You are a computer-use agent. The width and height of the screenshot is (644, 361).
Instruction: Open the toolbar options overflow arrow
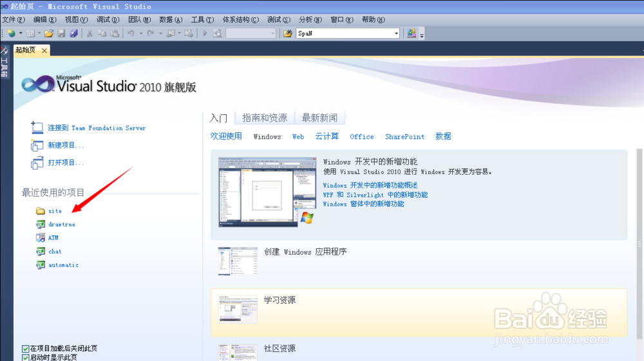422,34
